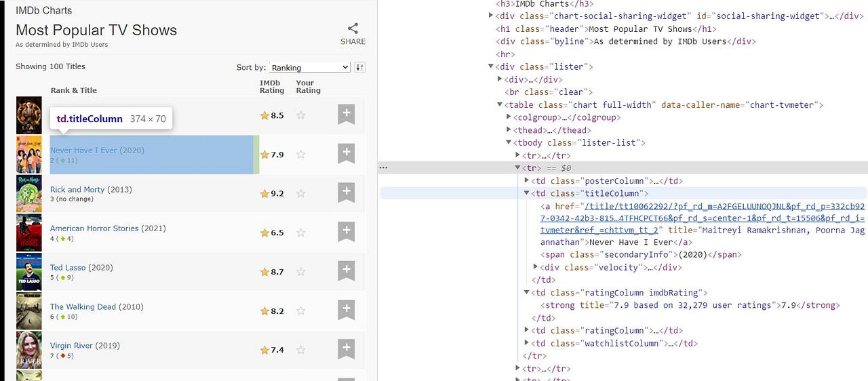Select br class clear node

(548, 92)
